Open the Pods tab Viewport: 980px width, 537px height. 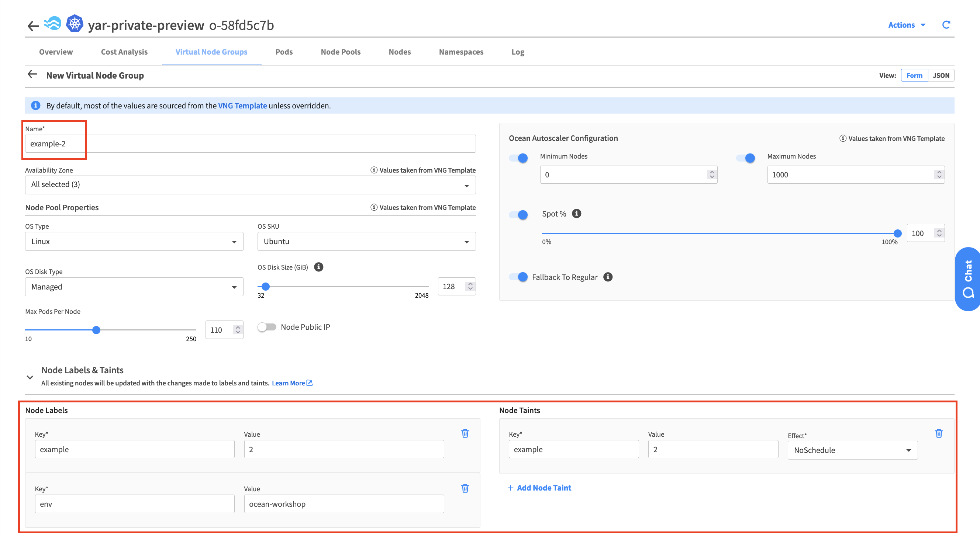tap(284, 52)
